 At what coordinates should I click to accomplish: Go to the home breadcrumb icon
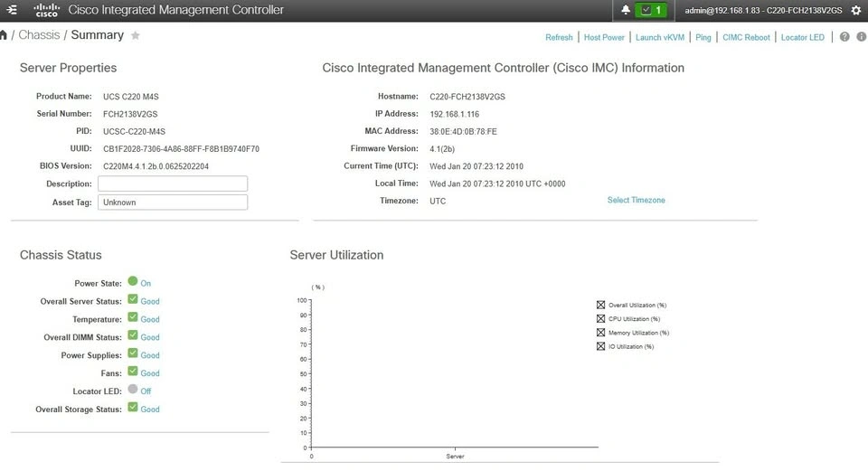pos(4,35)
